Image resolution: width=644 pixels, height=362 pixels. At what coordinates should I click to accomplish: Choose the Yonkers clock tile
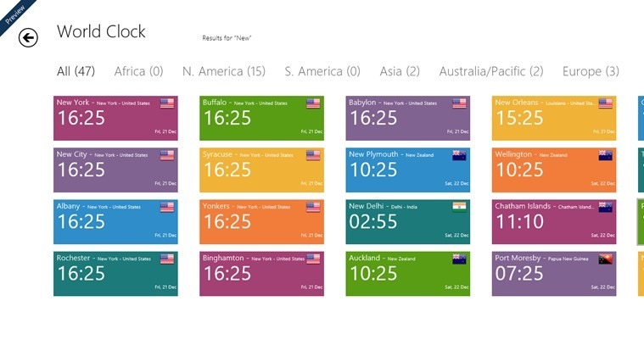(261, 222)
